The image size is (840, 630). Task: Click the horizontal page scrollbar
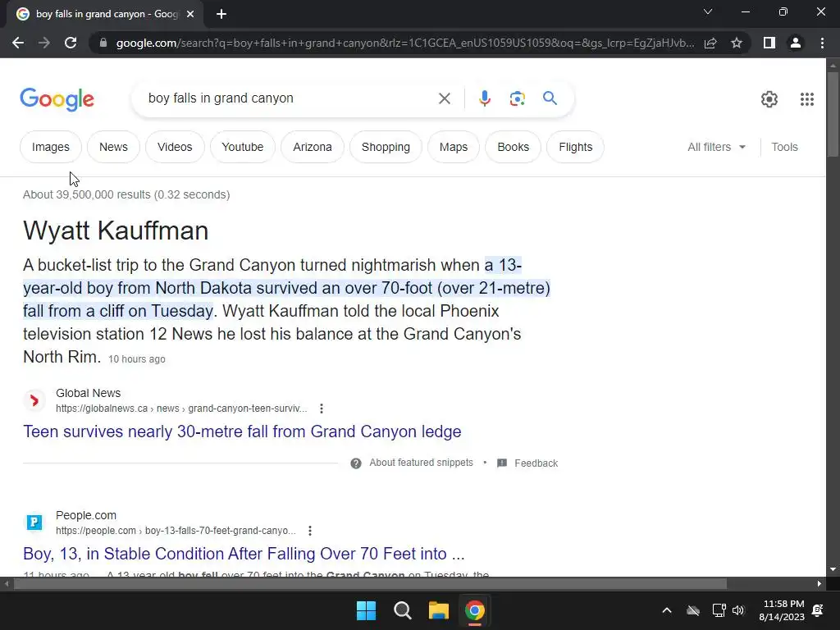click(x=370, y=584)
